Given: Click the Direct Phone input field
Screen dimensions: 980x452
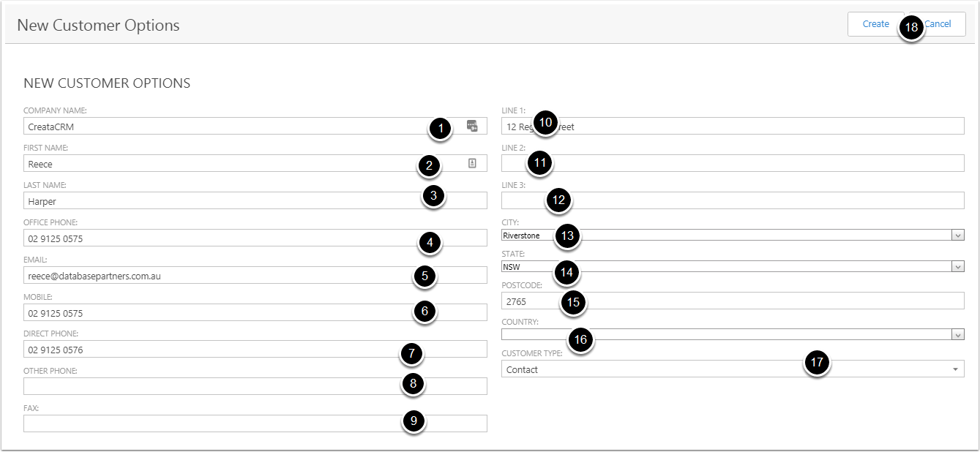Looking at the screenshot, I should [220, 350].
